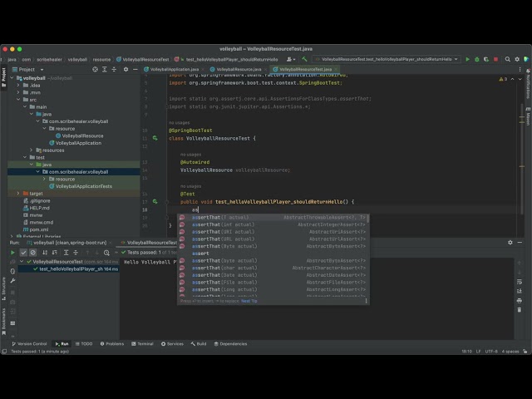Minimize the Run tool window
The width and height of the screenshot is (532, 399).
[x=520, y=243]
